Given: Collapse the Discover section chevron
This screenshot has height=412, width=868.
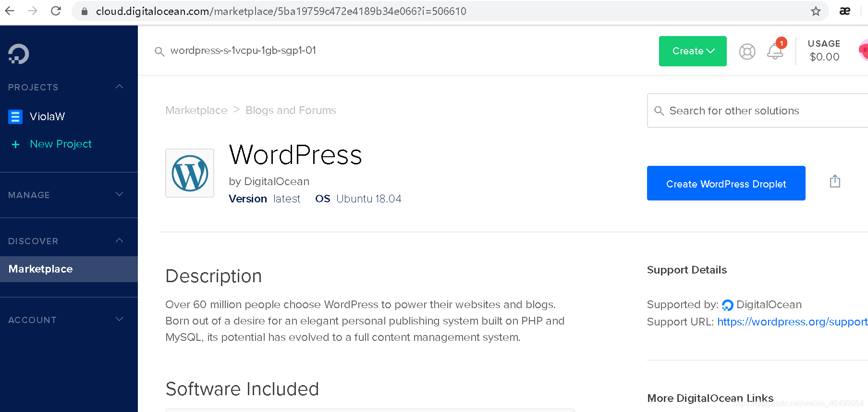Looking at the screenshot, I should coord(120,240).
